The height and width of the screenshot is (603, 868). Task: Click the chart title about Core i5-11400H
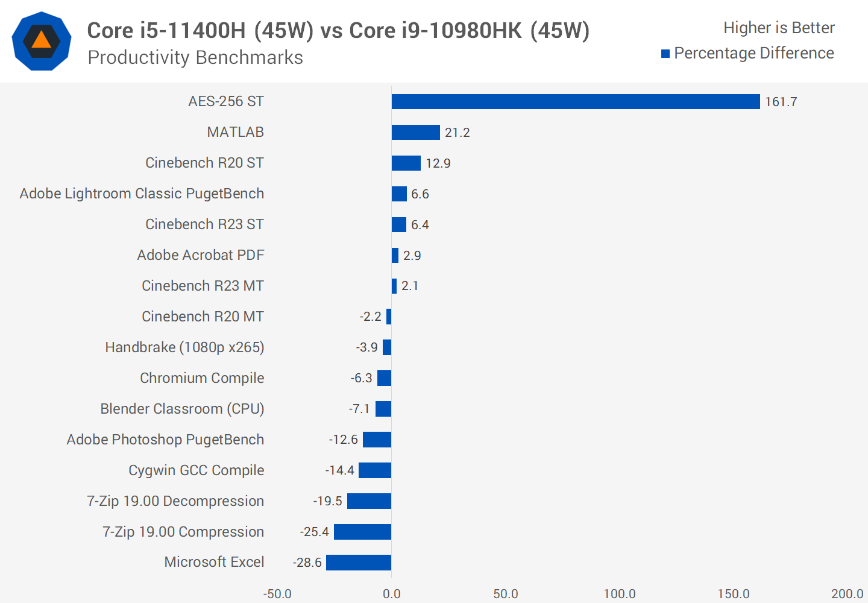point(338,30)
